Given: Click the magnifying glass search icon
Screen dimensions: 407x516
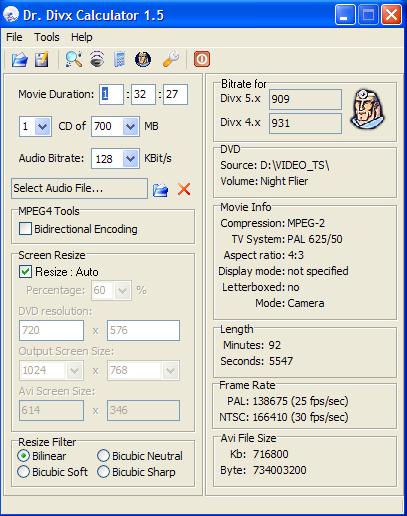Looking at the screenshot, I should pyautogui.click(x=74, y=59).
